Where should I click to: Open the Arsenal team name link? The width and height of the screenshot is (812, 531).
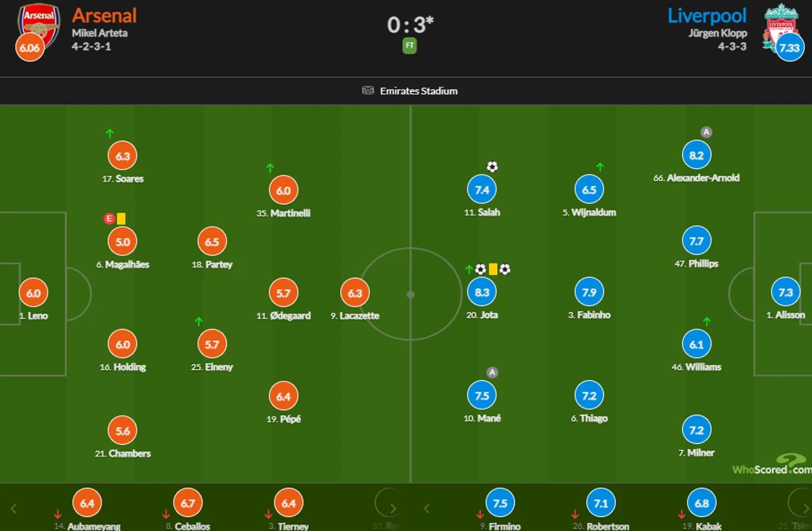[104, 16]
